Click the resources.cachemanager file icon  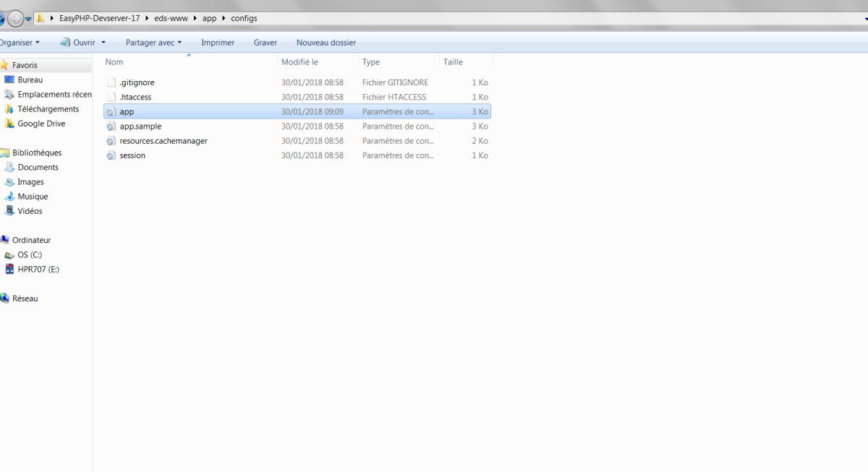click(111, 141)
